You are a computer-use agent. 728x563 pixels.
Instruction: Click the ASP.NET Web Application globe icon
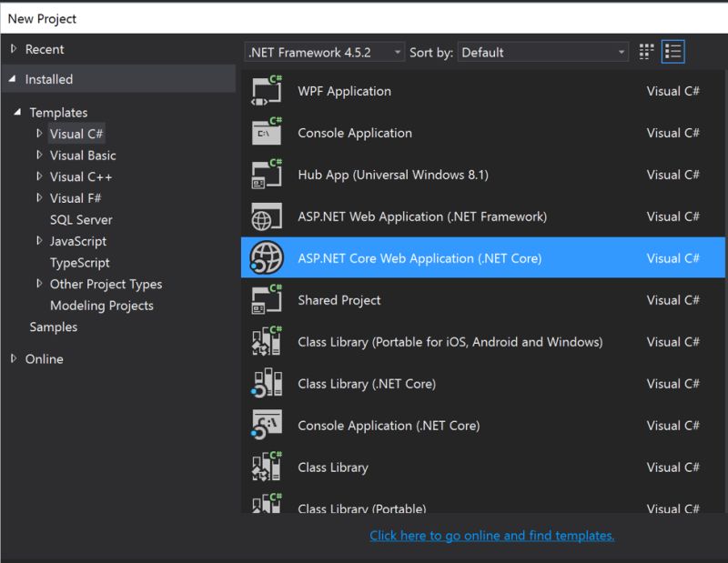(x=265, y=216)
